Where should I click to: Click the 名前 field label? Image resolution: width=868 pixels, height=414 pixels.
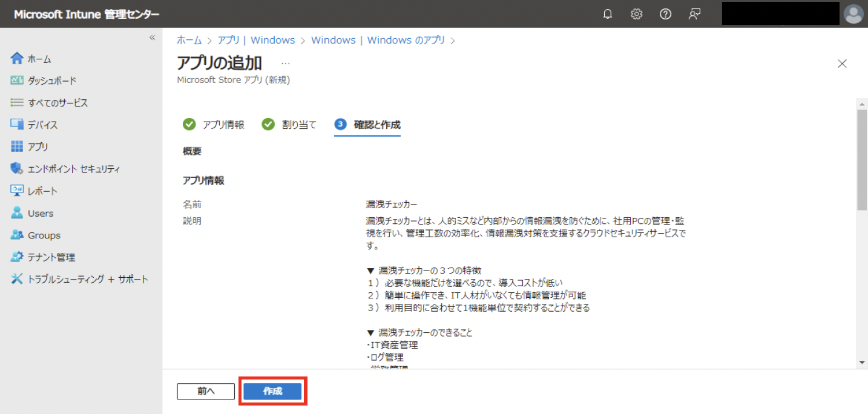(192, 205)
